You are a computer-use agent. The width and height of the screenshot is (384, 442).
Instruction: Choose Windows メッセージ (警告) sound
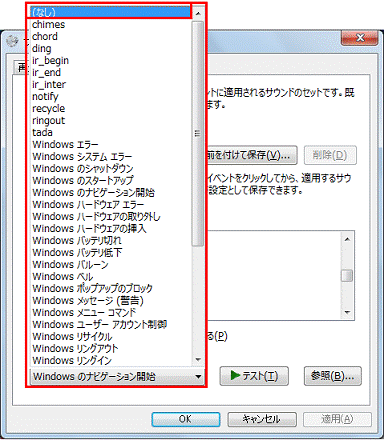pos(111,300)
